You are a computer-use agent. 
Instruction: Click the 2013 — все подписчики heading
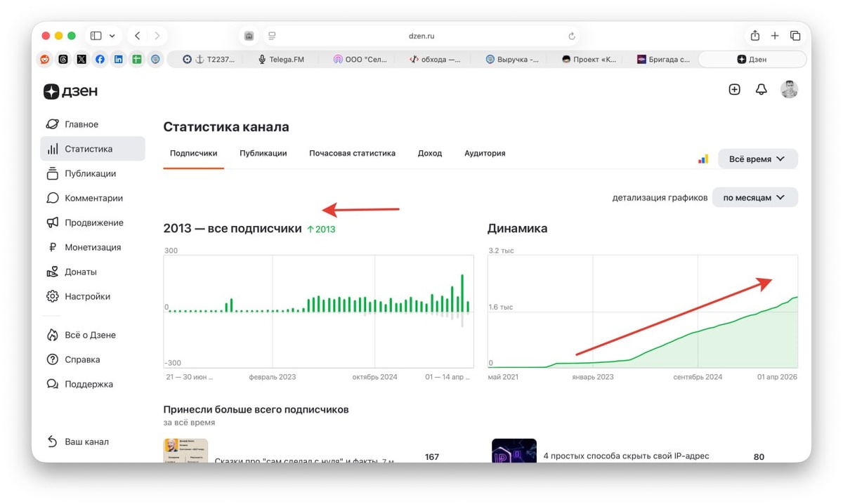(233, 228)
